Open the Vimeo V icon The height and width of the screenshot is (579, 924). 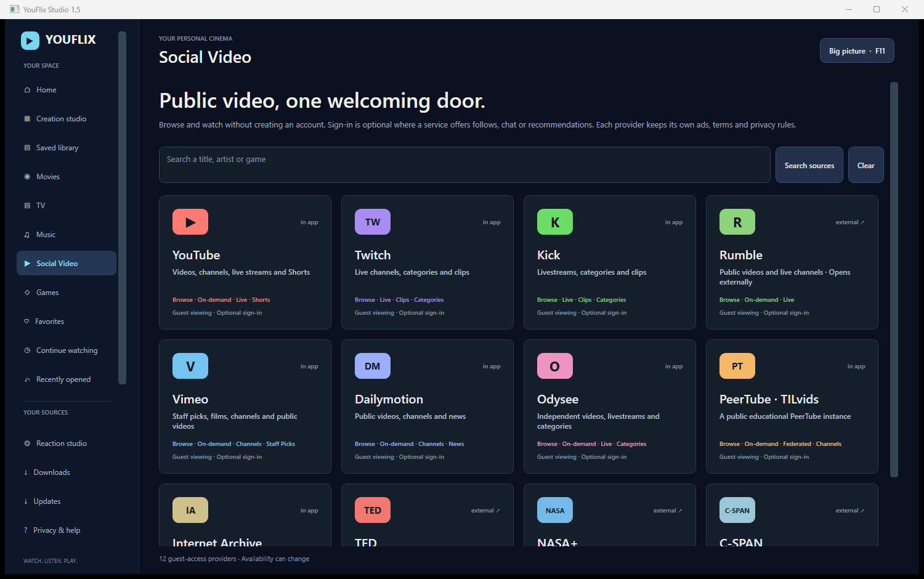coord(190,366)
